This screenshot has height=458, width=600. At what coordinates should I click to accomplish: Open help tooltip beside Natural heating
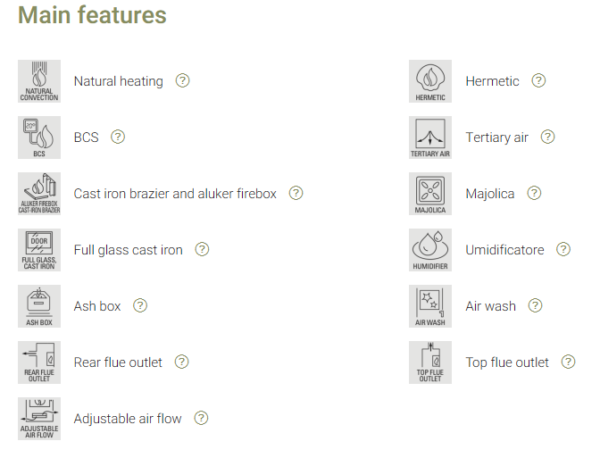coord(182,81)
